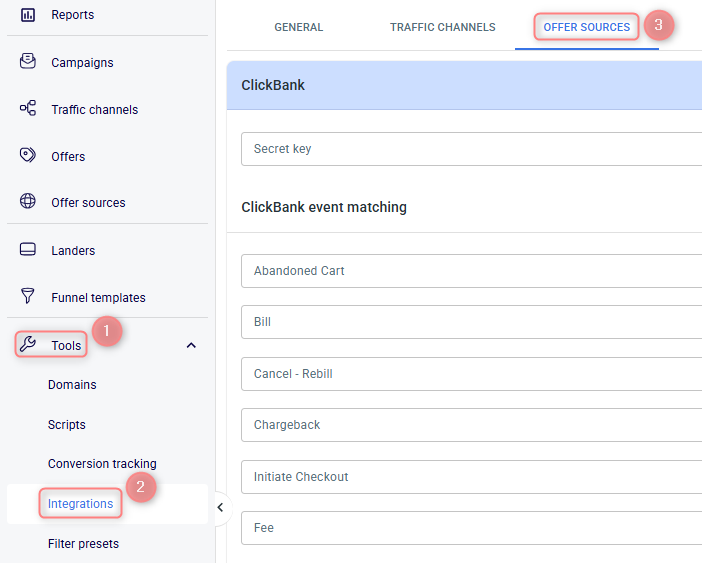Click the Landers screen icon

click(28, 249)
